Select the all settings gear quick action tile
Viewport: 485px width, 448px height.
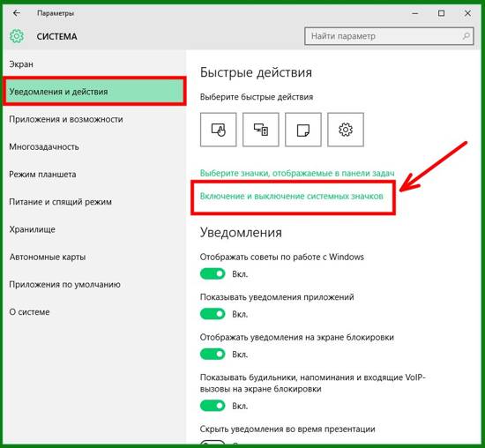coord(346,130)
